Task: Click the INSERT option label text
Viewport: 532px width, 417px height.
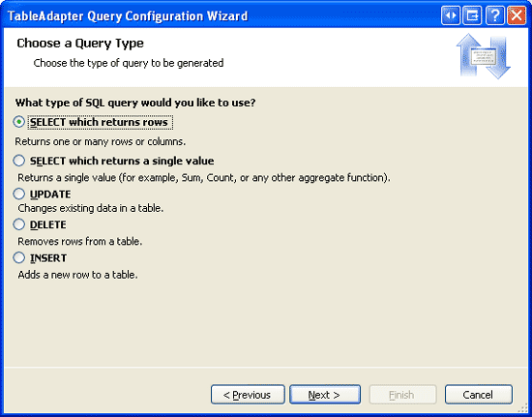Action: 48,258
